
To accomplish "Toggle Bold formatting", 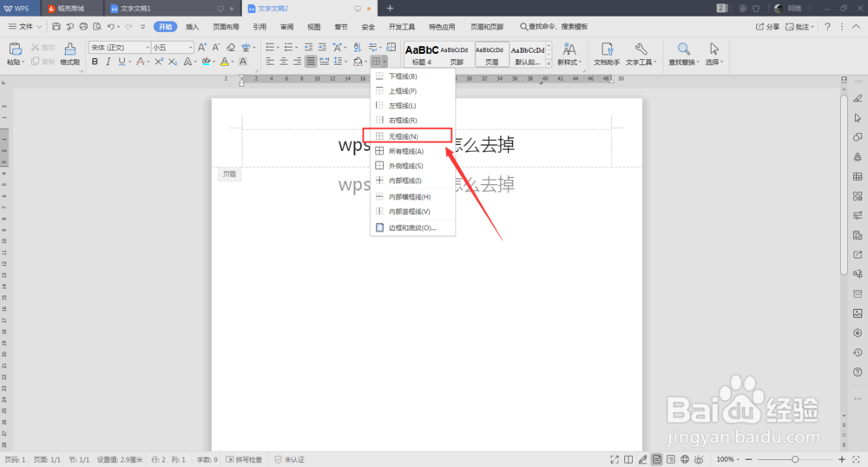I will coord(95,62).
